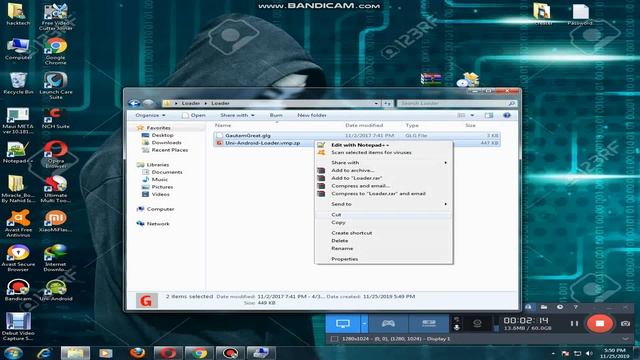Open Maui META desktop shortcut
This screenshot has height=360, width=640.
pos(18,120)
